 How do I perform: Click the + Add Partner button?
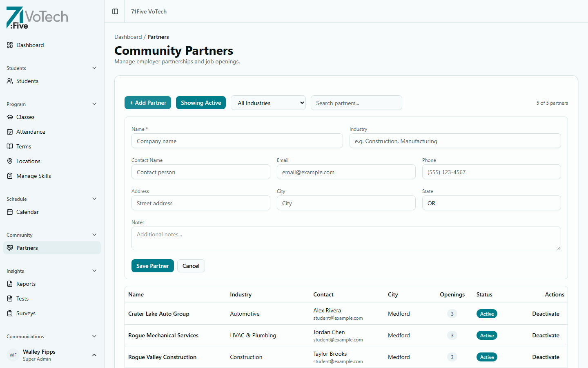(148, 103)
